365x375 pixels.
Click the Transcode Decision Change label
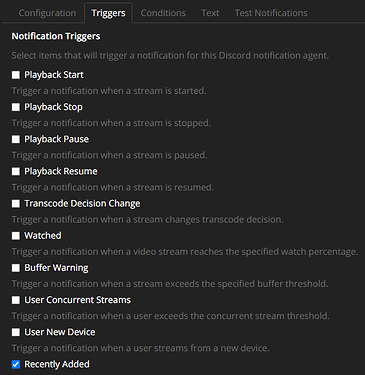[x=82, y=204]
